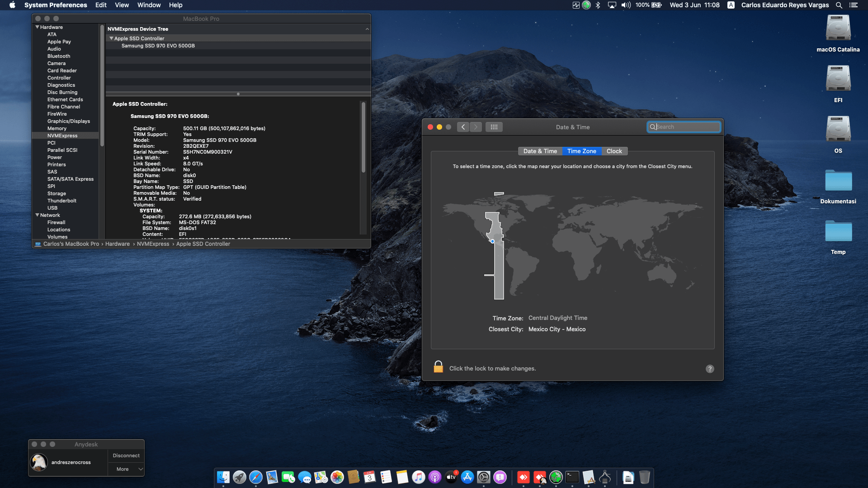Collapse the Hardware section in sidebar
The height and width of the screenshot is (488, 868).
(37, 27)
